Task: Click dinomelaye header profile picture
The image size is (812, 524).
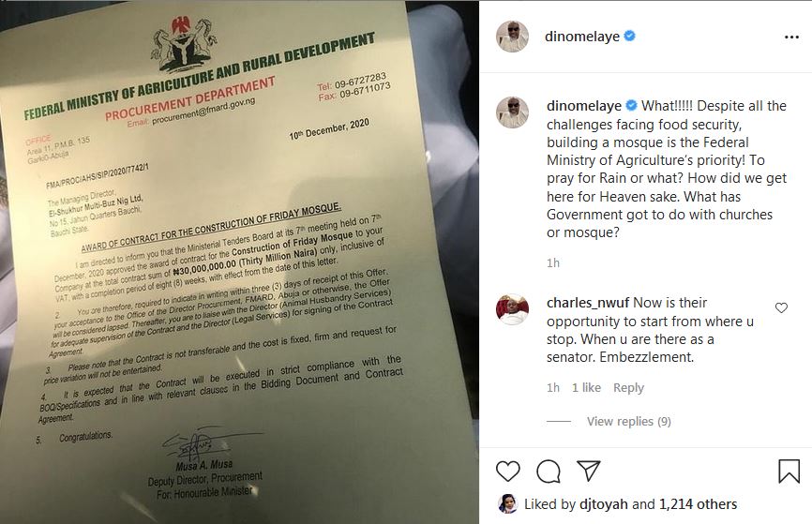Action: coord(512,37)
